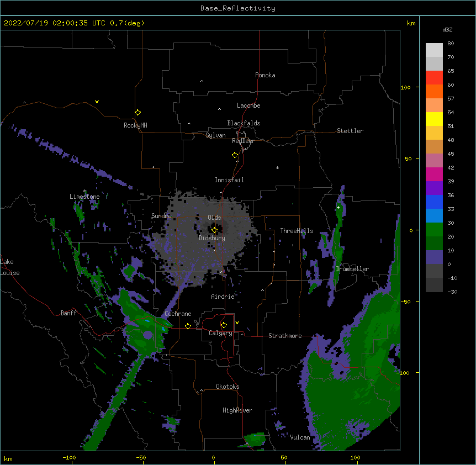476x465 pixels.
Task: Click the -50 tick on vertical km axis
Action: point(405,302)
